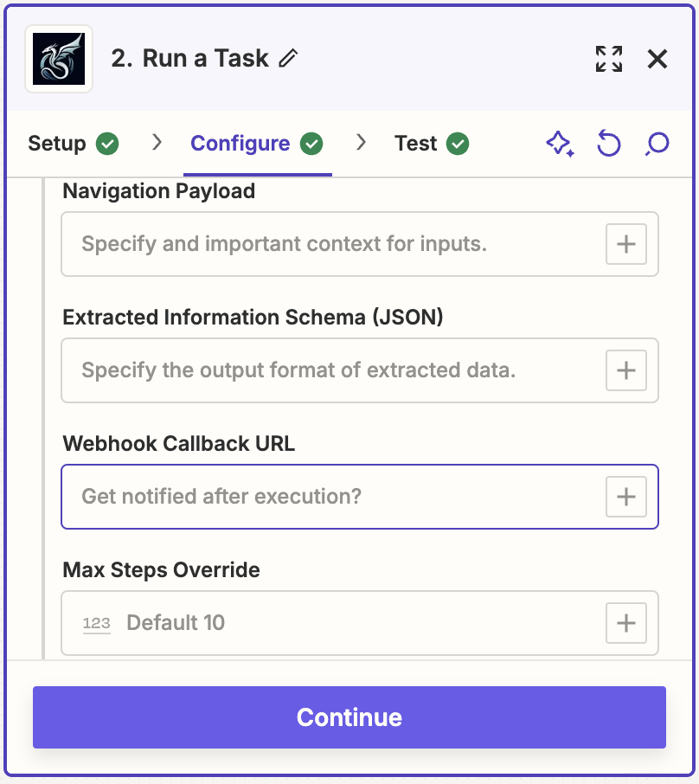Click the magnifier search icon in the tab bar
Viewport: 699px width, 784px height.
tap(657, 144)
